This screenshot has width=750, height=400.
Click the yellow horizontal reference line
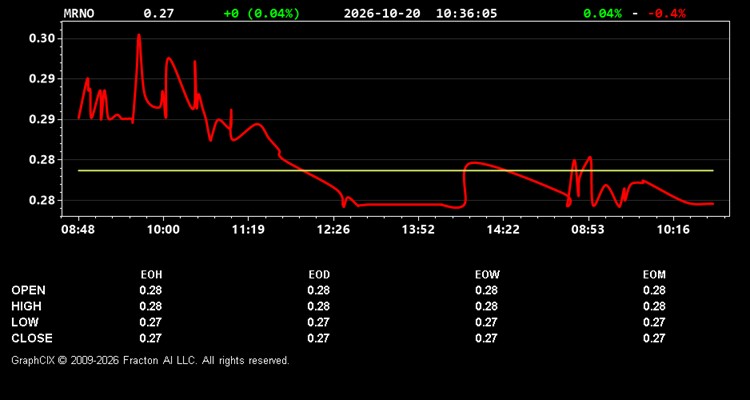[x=396, y=170]
